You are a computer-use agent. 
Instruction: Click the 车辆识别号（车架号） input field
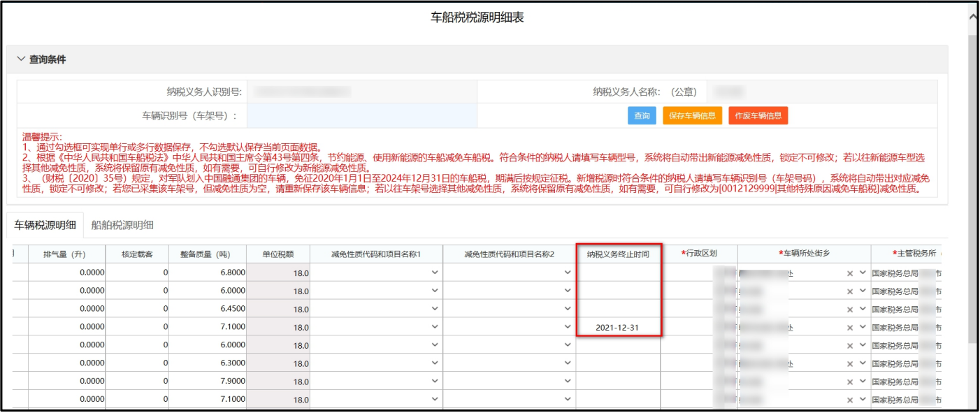(361, 116)
